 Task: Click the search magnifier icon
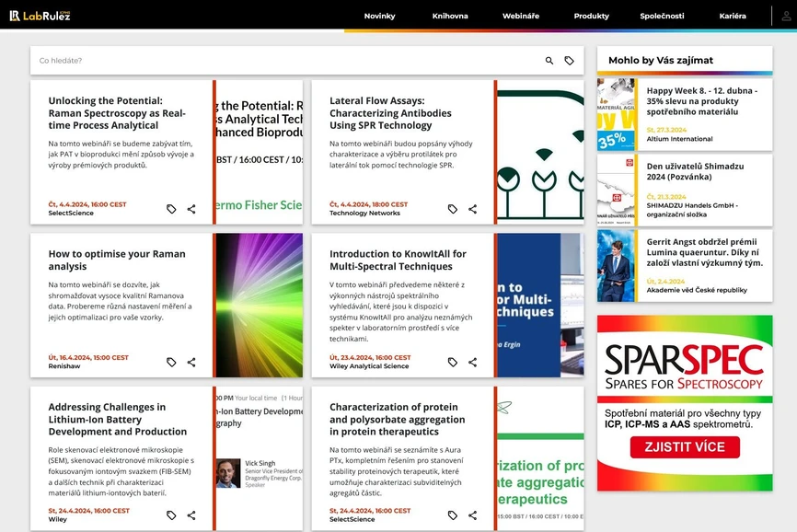[x=549, y=61]
